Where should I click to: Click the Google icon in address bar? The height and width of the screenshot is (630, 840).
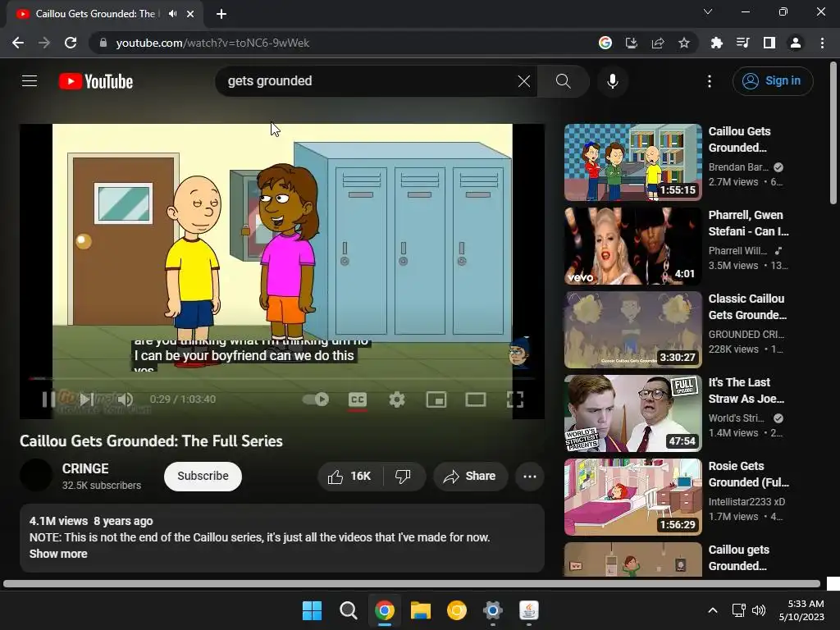[605, 43]
